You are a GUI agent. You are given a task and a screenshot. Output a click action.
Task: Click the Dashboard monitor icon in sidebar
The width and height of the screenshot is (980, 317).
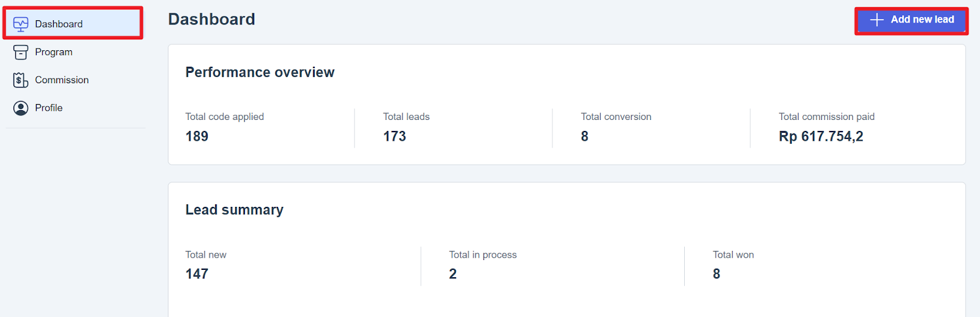click(x=21, y=24)
